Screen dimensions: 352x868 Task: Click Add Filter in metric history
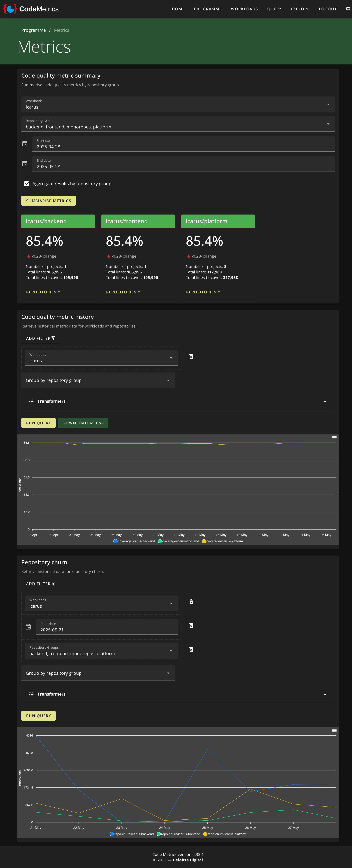[40, 338]
